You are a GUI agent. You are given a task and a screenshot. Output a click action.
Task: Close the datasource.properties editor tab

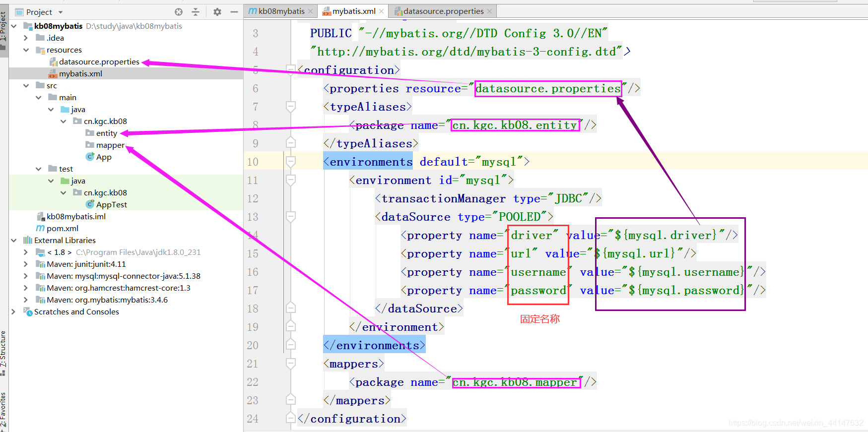(x=490, y=11)
